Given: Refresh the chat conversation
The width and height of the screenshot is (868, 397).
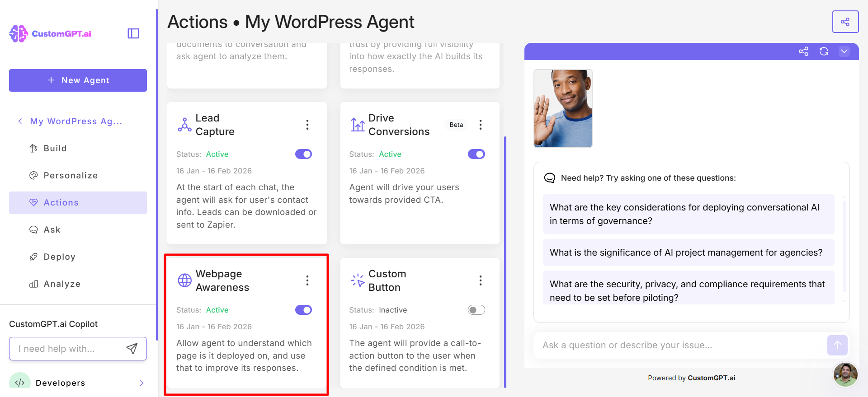Looking at the screenshot, I should point(824,51).
